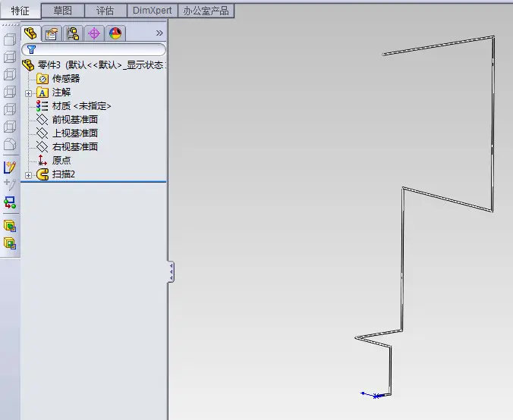
Task: Click the rectangle with green dots icon
Action: click(10, 202)
